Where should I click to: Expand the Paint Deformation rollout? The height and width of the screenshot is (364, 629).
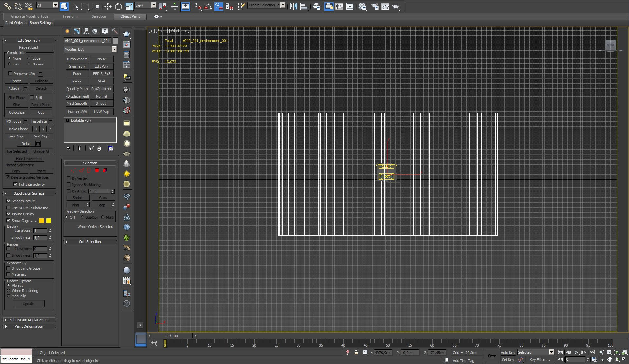point(29,326)
